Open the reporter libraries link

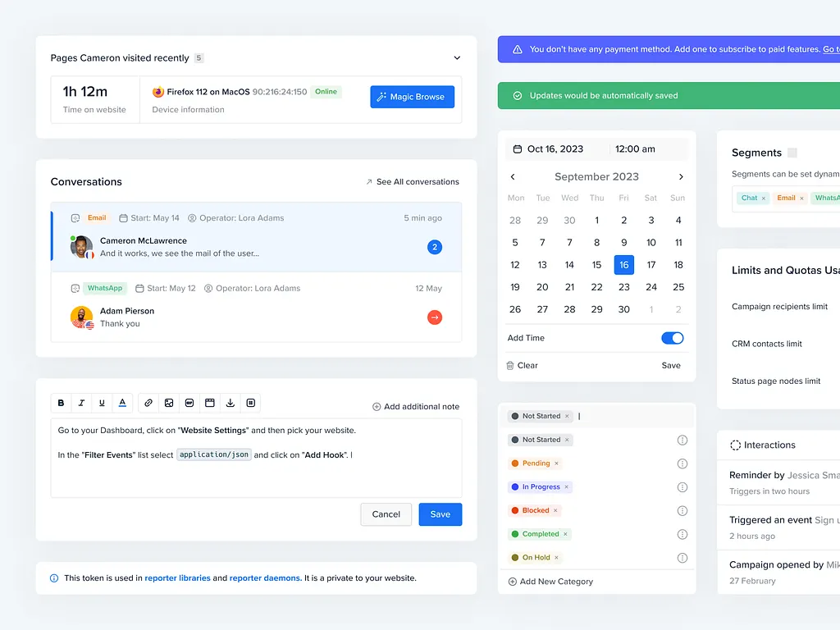tap(177, 578)
